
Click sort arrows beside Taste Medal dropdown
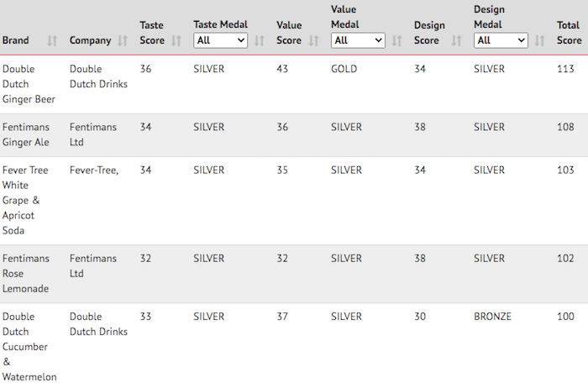click(x=260, y=40)
